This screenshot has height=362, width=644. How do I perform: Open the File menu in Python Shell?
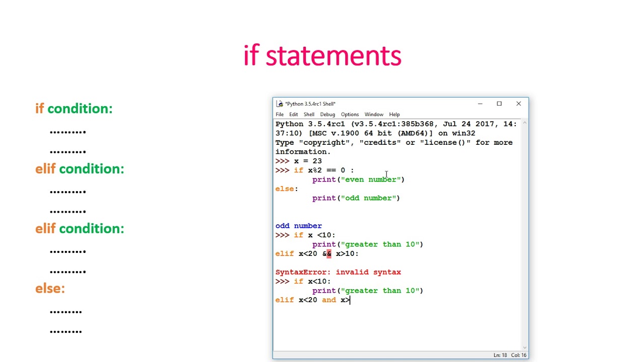(279, 115)
